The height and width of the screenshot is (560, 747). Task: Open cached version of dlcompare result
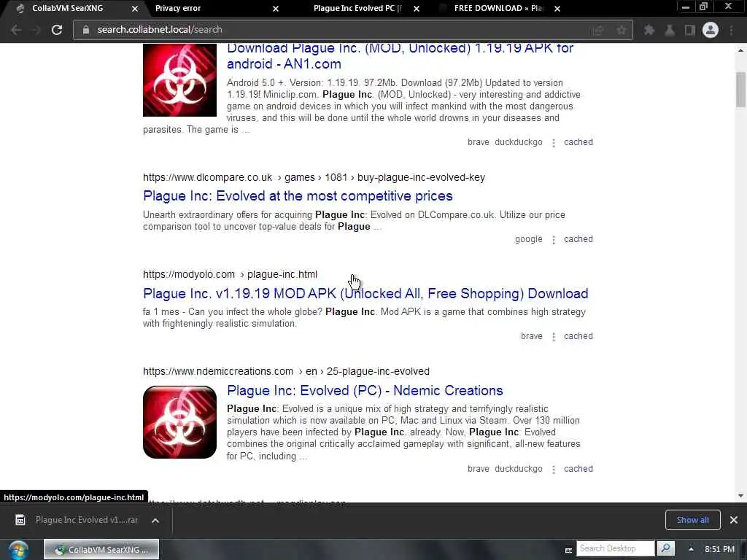coord(578,239)
